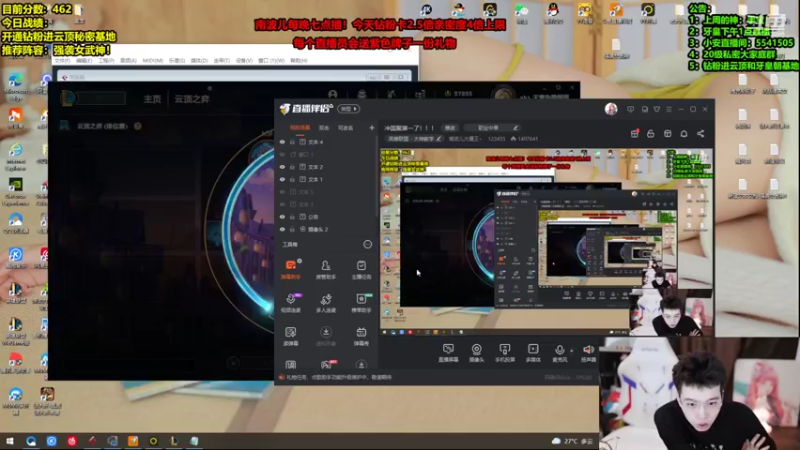Screen dimensions: 800x450
Task: Toggle visibility of 文本 1 source
Action: [282, 180]
